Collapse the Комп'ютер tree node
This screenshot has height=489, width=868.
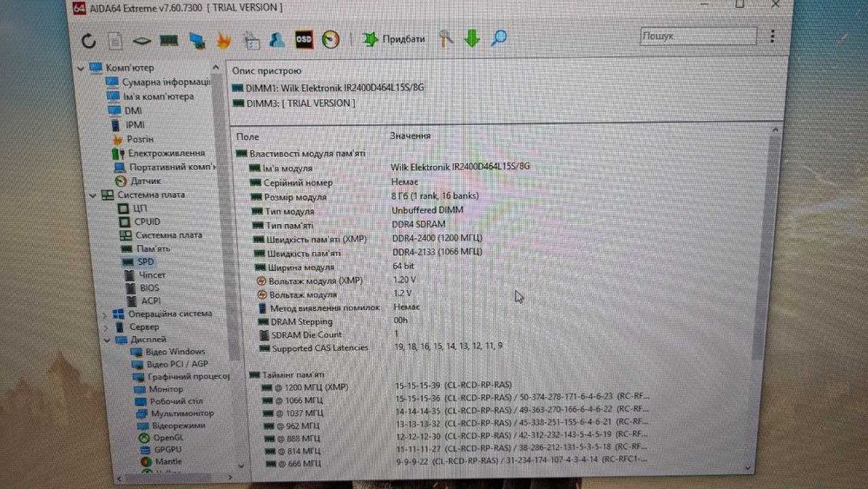pos(82,69)
